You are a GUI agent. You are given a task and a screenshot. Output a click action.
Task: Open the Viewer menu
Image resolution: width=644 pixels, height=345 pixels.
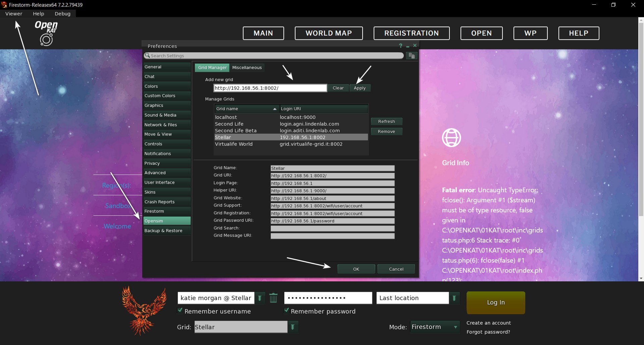coord(14,14)
